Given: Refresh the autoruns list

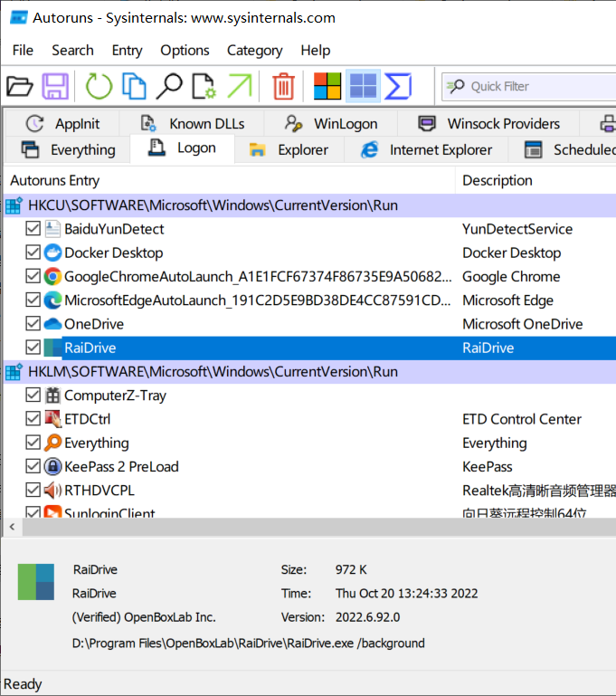Looking at the screenshot, I should pyautogui.click(x=99, y=86).
